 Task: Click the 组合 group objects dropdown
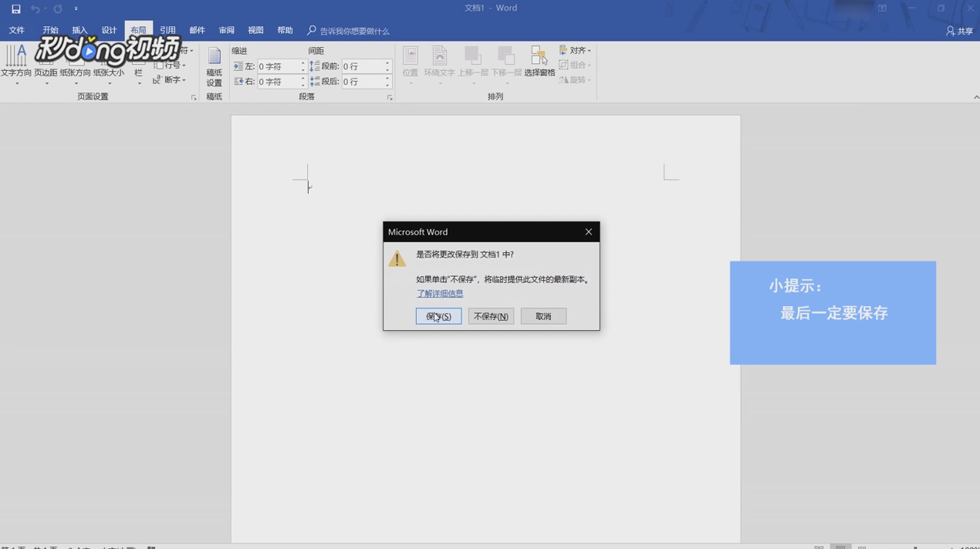pos(576,65)
